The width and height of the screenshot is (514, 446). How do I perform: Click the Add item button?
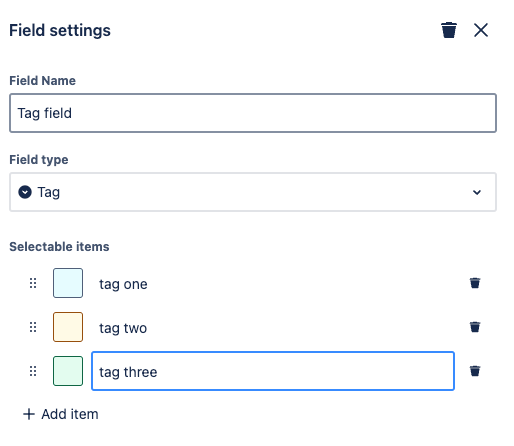(x=61, y=414)
